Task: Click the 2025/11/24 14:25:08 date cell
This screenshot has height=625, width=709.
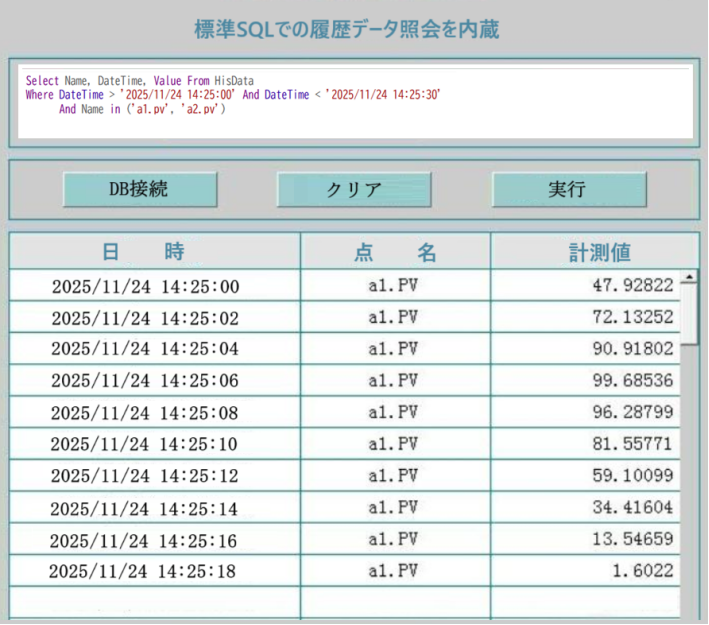Action: (145, 413)
